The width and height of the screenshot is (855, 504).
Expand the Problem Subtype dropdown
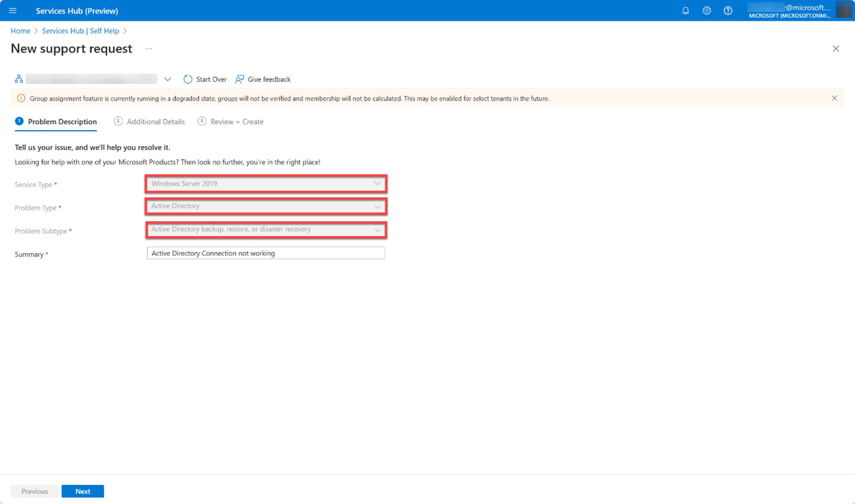click(x=378, y=229)
